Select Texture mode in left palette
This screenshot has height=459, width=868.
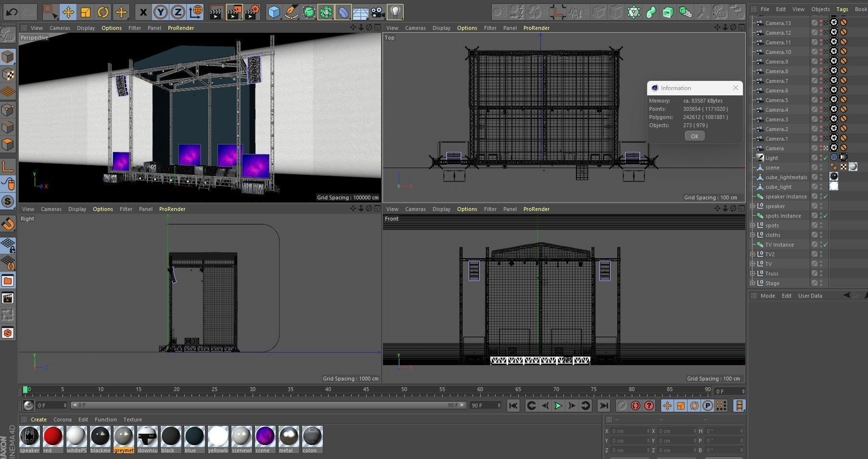click(x=8, y=74)
